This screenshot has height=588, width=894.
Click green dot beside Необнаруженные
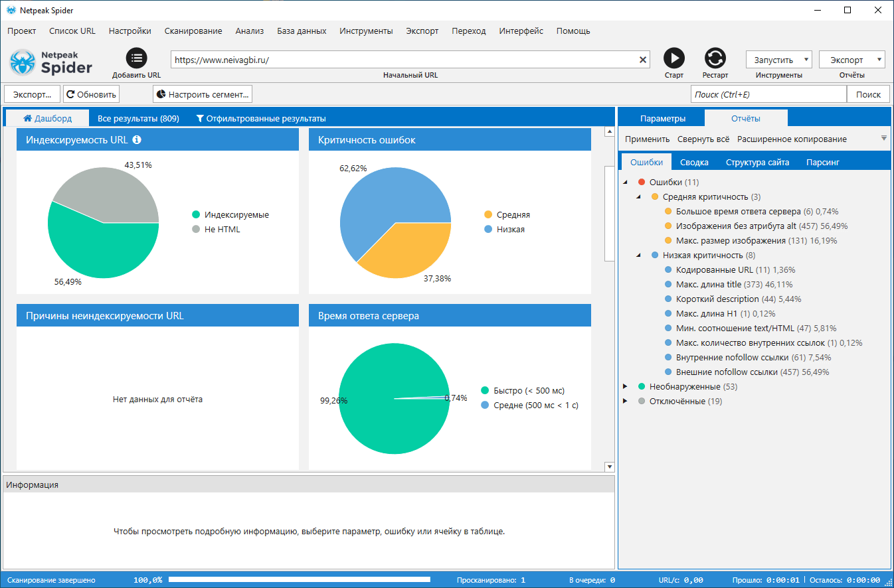[x=642, y=387]
